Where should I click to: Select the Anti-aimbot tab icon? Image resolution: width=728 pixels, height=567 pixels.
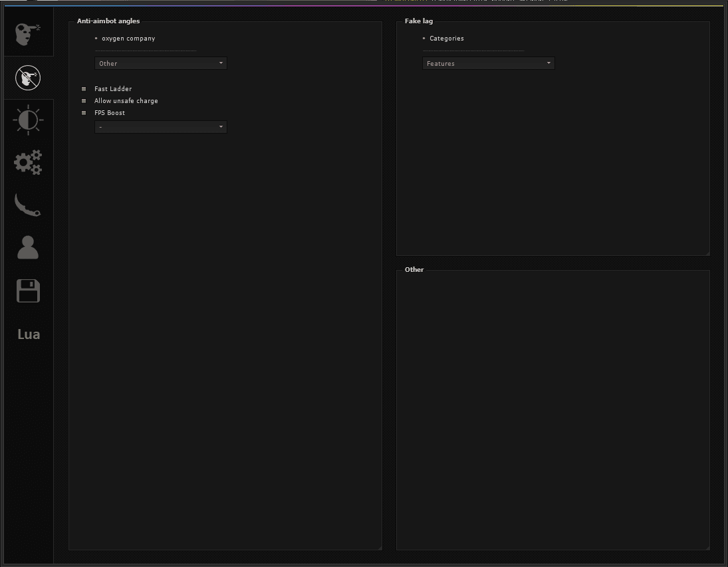click(28, 78)
